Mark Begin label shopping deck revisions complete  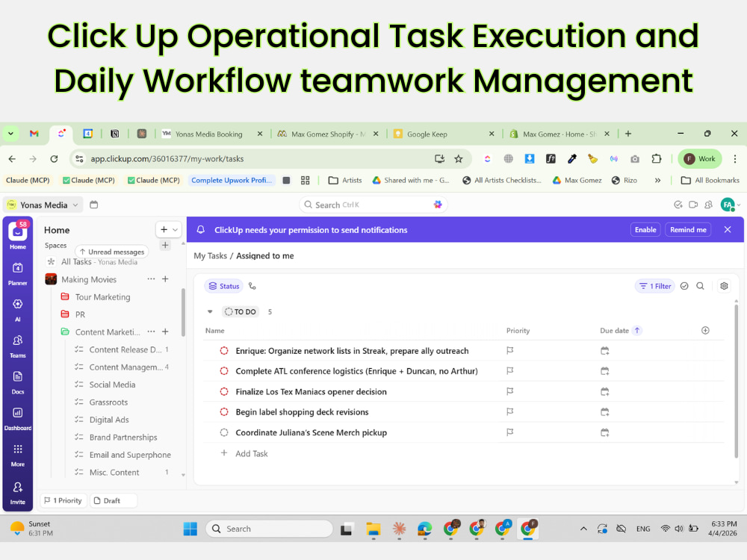click(224, 412)
